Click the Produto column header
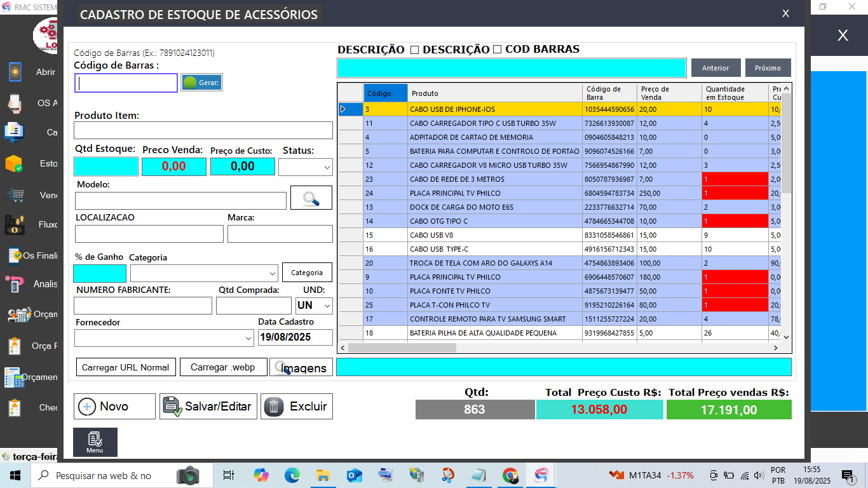This screenshot has height=488, width=868. click(x=495, y=93)
